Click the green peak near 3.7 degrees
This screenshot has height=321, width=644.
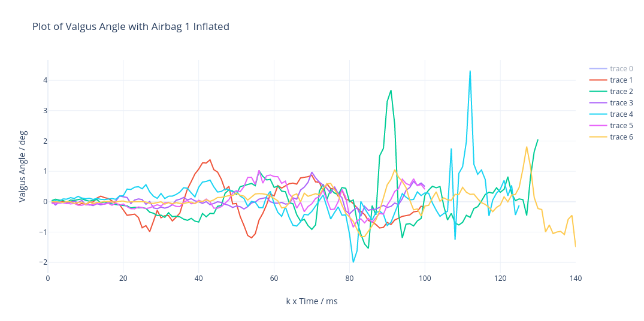(x=391, y=90)
